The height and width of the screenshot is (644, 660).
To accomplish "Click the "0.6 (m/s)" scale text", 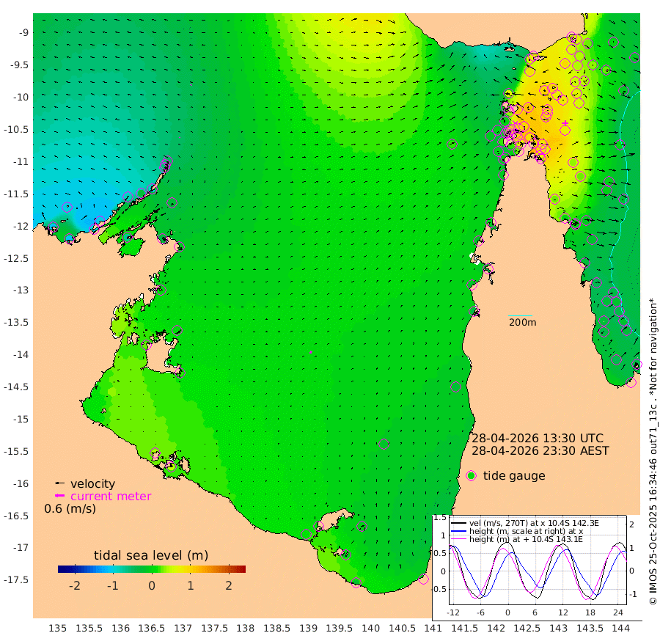I will click(70, 509).
